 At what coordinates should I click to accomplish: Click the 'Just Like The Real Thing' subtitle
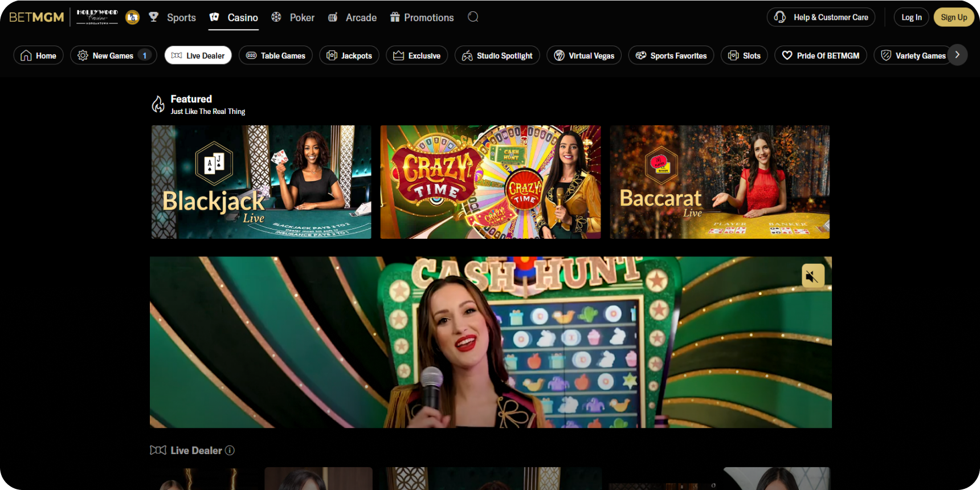[x=208, y=112]
